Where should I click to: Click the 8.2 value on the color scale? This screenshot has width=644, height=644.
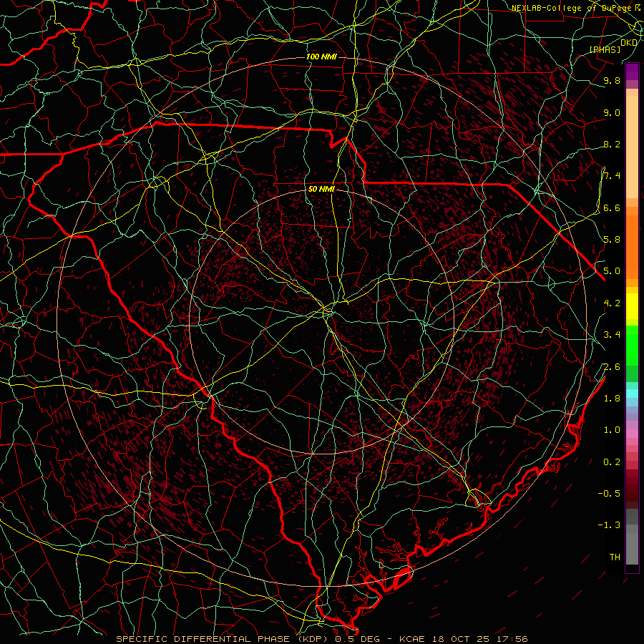click(x=612, y=144)
